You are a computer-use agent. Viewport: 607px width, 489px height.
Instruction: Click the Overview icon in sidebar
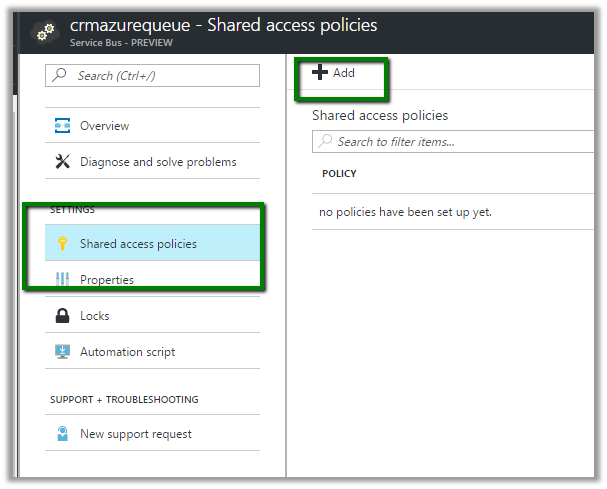[x=62, y=126]
